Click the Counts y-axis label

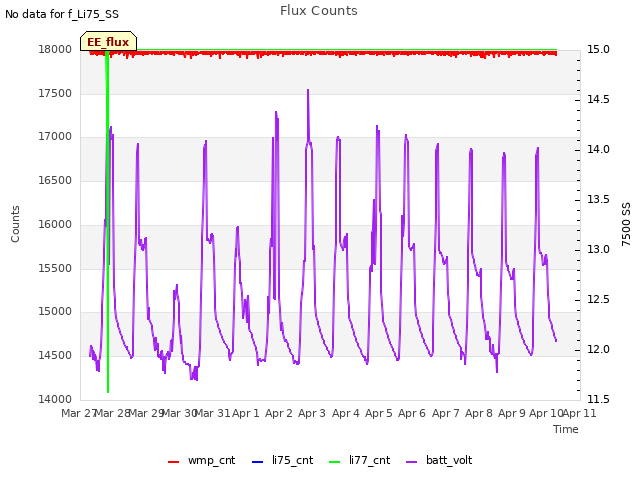coord(15,224)
